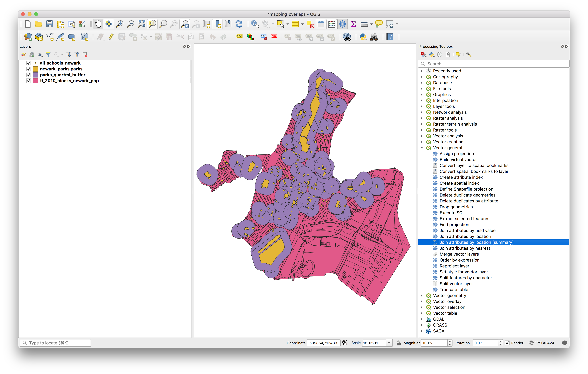Click the Identify Features tool icon
The width and height of the screenshot is (588, 374).
click(254, 24)
